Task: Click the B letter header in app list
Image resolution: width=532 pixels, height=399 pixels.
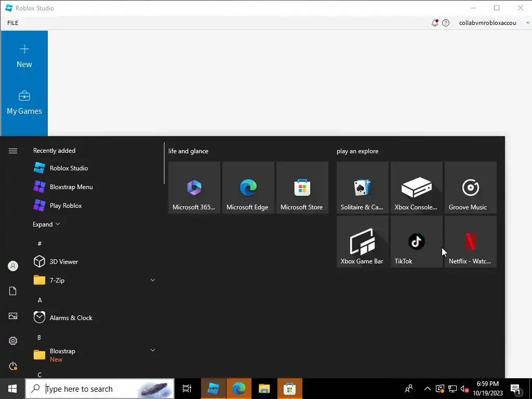Action: point(39,337)
